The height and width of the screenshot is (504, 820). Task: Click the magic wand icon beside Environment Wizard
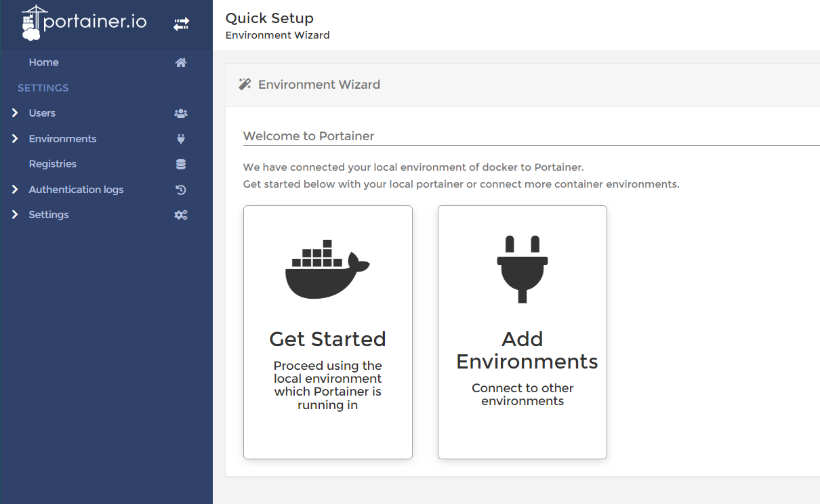click(245, 85)
